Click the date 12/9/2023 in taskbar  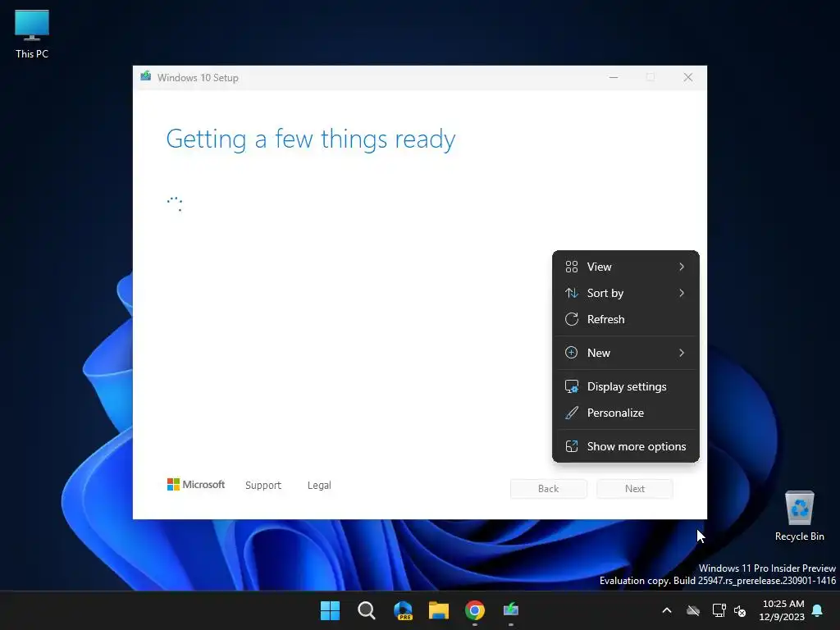pos(782,617)
